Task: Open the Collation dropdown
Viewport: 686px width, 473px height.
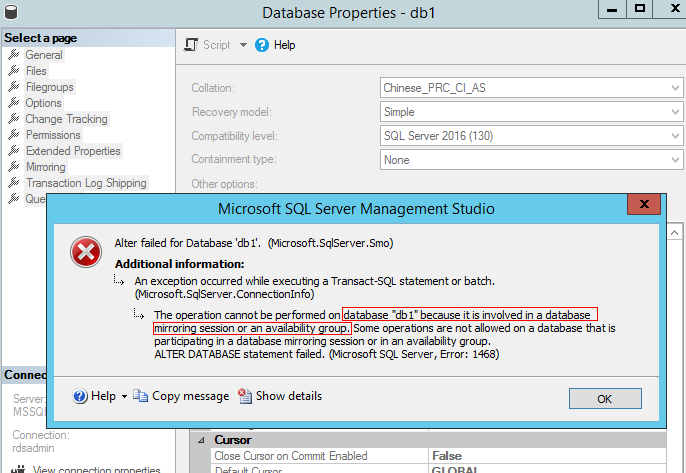Action: pos(531,88)
